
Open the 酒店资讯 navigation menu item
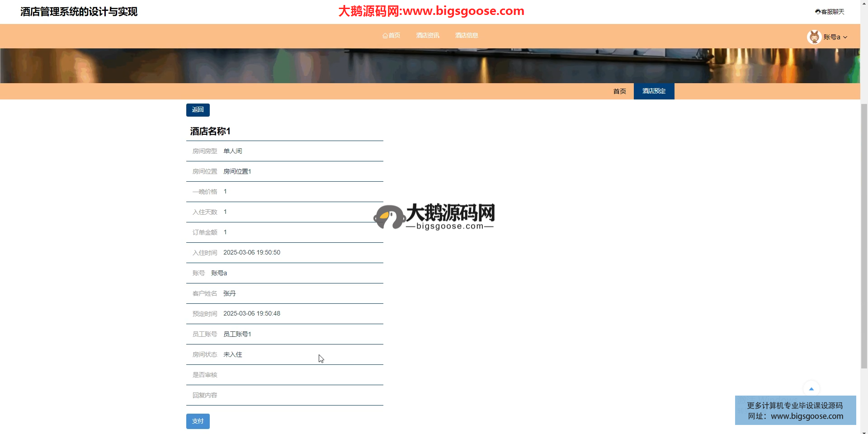pyautogui.click(x=427, y=35)
